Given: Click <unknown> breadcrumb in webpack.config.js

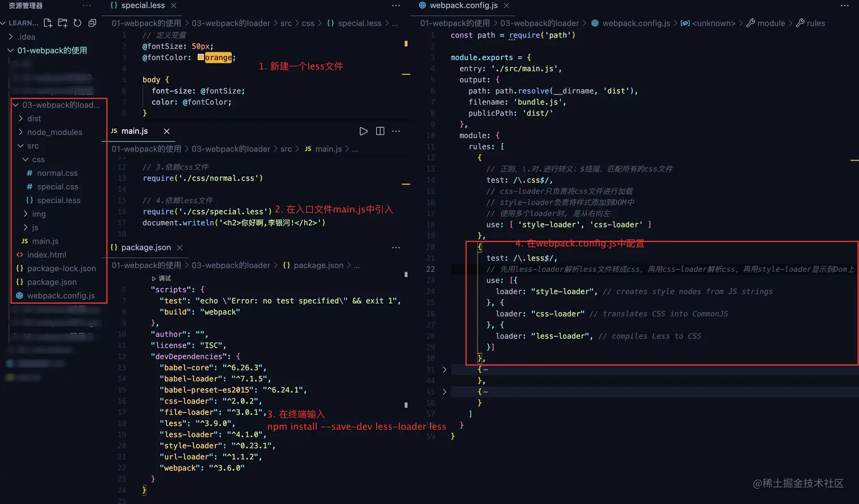Looking at the screenshot, I should tap(714, 23).
